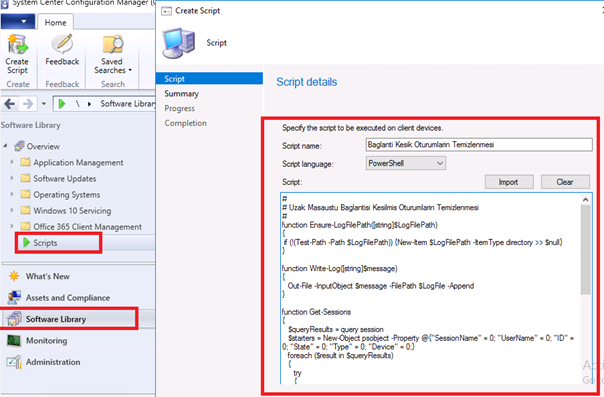
Task: Click the Create Script dialog title icon
Action: coord(166,11)
